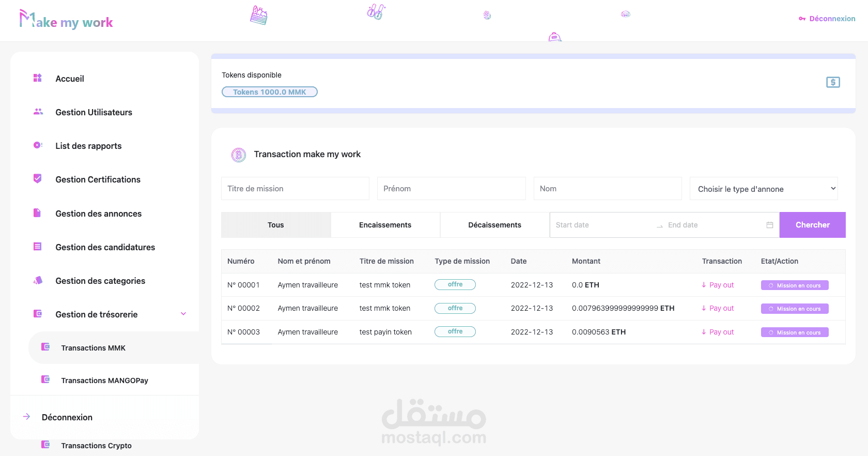
Task: Click the arrow icon beside sidebar Déconnexion
Action: 27,417
